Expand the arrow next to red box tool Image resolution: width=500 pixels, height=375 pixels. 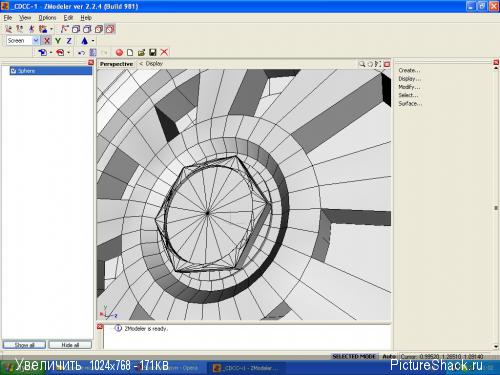point(69,52)
